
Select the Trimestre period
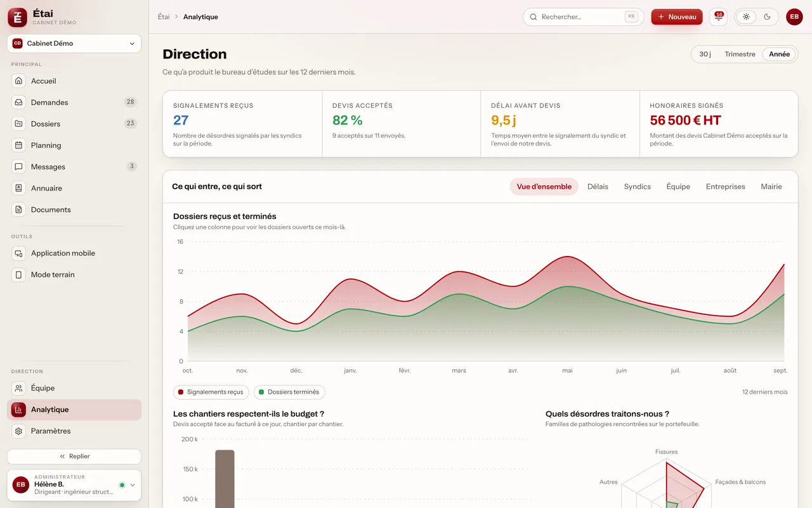[x=740, y=54]
